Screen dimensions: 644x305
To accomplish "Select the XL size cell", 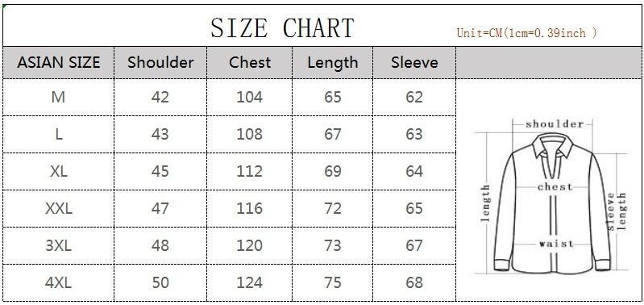I will coord(59,171).
